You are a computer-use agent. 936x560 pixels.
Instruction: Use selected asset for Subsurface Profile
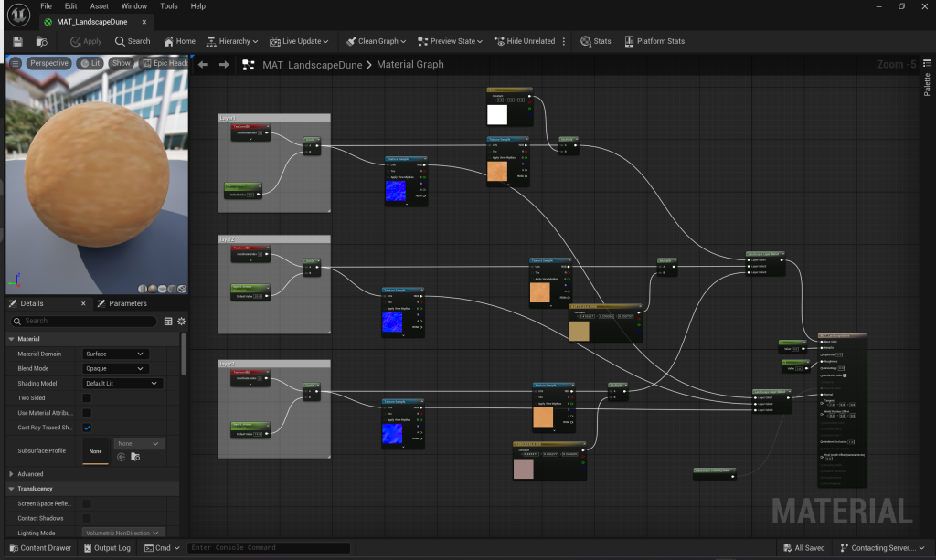(121, 456)
